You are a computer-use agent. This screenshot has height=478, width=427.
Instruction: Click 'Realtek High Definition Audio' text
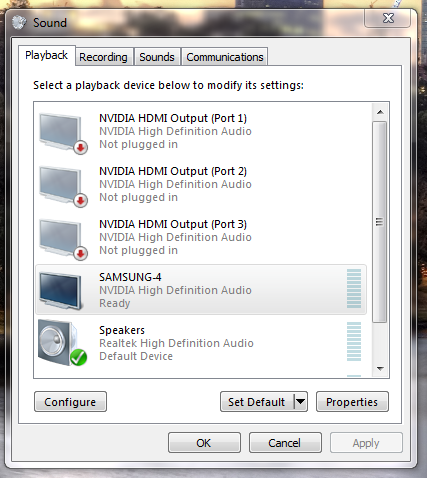coord(176,343)
